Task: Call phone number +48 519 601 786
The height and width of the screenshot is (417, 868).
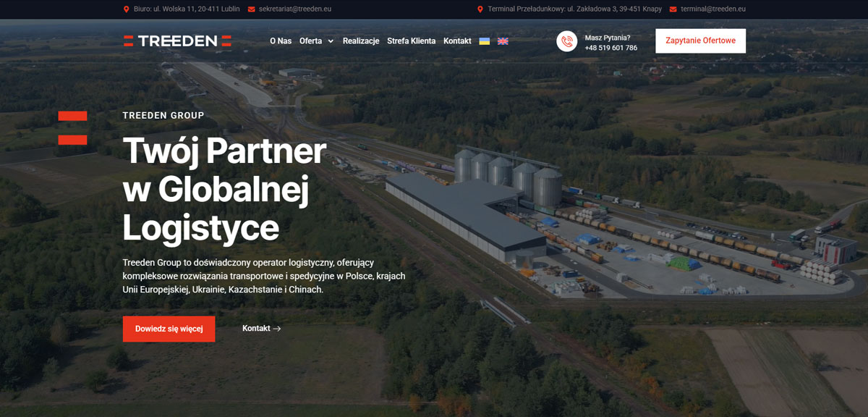Action: tap(611, 48)
